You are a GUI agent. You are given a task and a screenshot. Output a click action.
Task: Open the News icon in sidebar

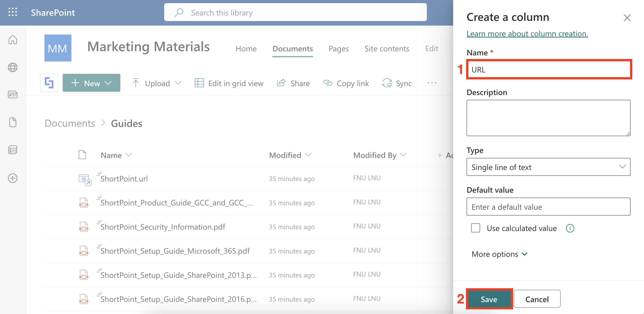13,95
